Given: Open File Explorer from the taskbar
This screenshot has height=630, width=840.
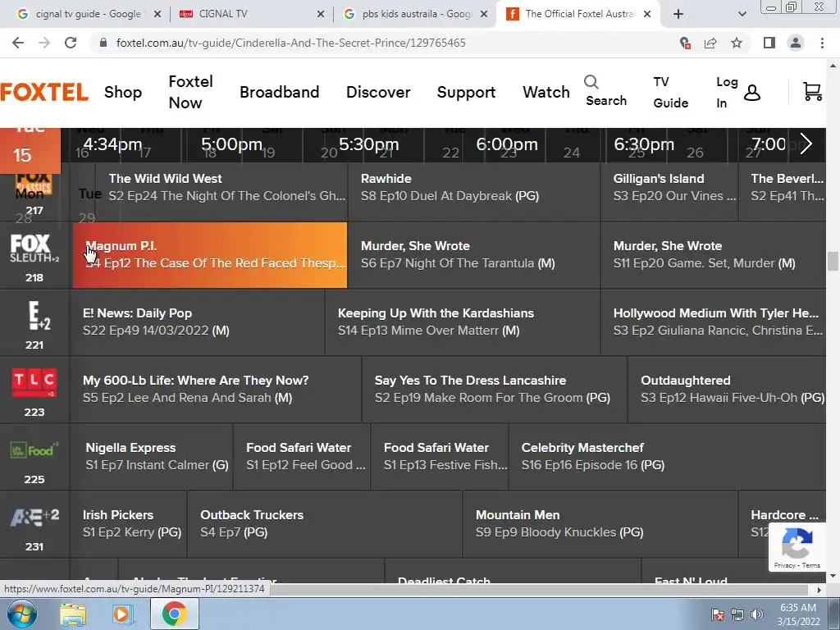Looking at the screenshot, I should [73, 614].
